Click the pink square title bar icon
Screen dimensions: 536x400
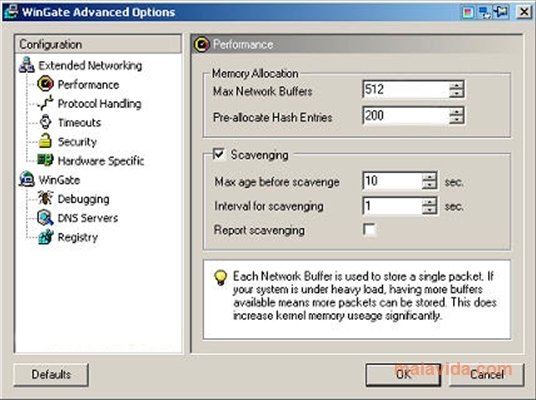pyautogui.click(x=468, y=13)
